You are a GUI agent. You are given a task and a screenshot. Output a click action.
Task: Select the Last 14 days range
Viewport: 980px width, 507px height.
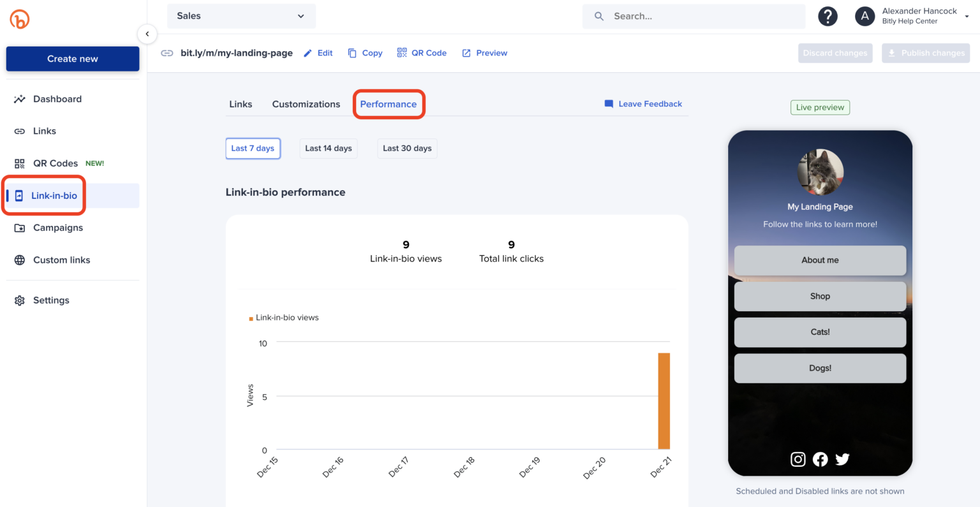(x=328, y=148)
